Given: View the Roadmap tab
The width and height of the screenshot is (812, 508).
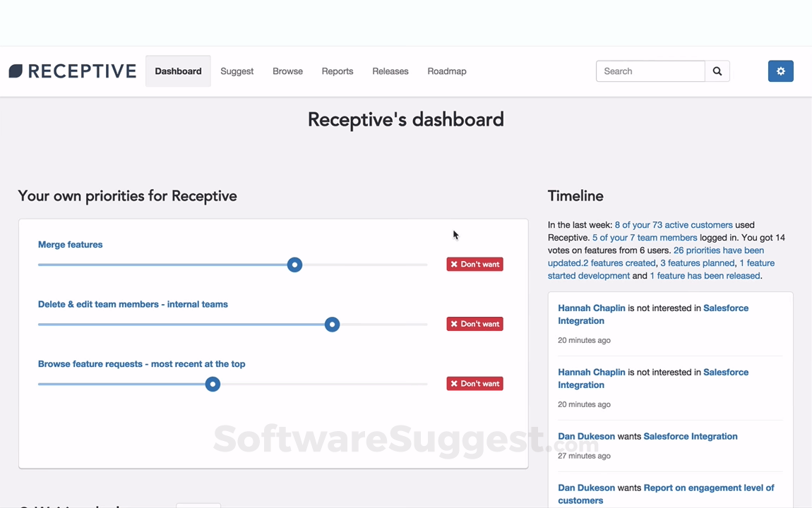Looking at the screenshot, I should point(446,71).
